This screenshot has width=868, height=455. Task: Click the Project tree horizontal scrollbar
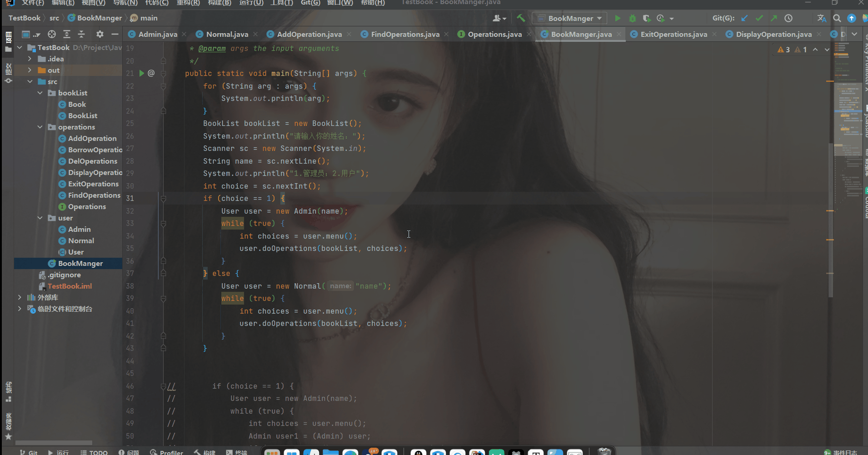pos(54,442)
